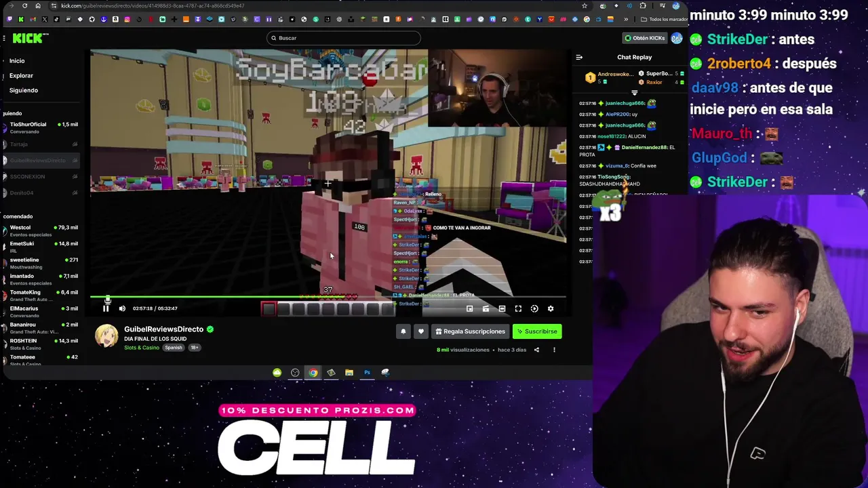
Task: Open File Explorer from the taskbar
Action: click(349, 373)
